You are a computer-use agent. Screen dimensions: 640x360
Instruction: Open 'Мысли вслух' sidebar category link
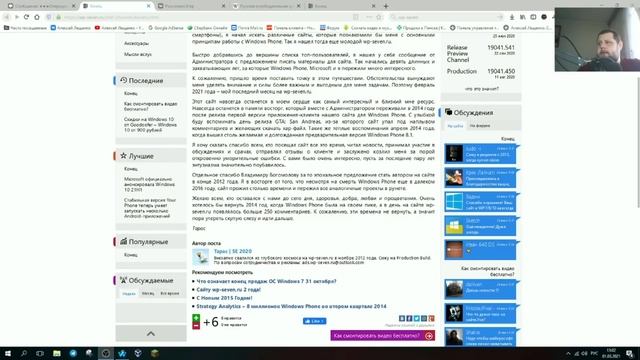pyautogui.click(x=138, y=54)
